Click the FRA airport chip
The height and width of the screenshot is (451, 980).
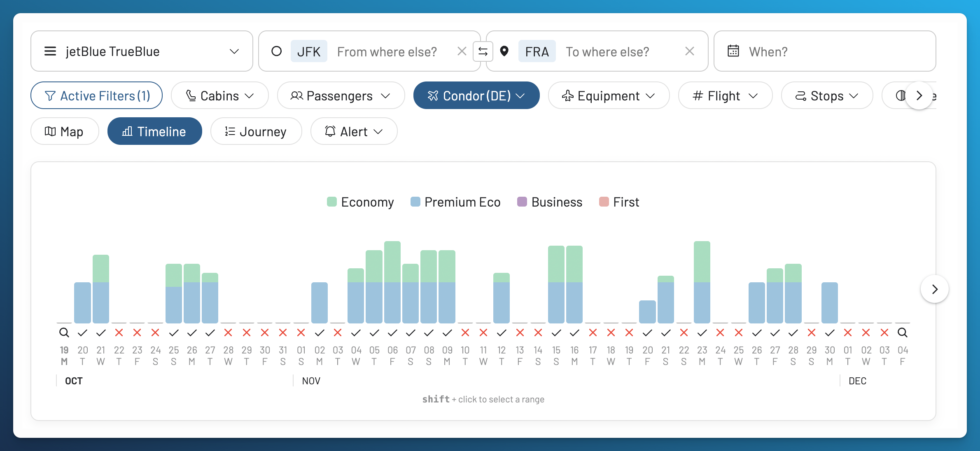tap(537, 51)
